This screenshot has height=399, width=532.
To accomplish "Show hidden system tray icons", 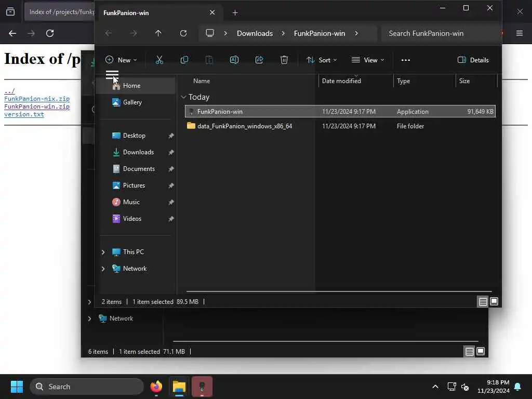I will click(435, 387).
